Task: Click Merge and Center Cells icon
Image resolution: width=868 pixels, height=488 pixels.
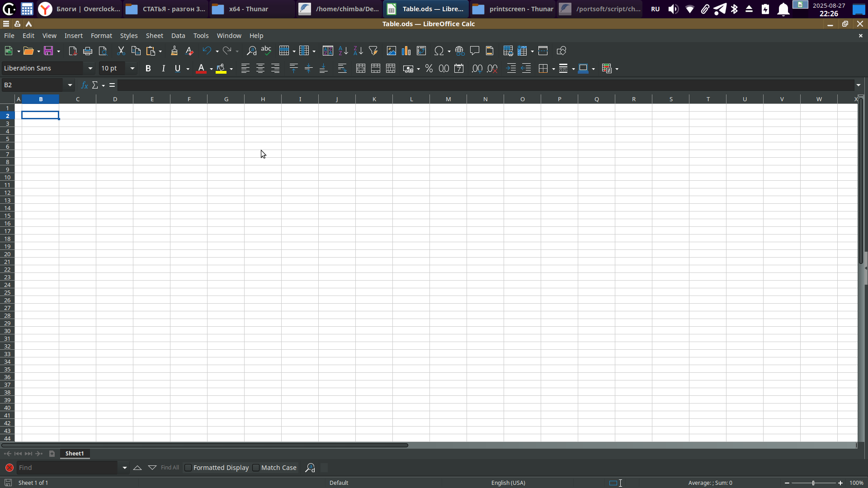Action: 360,69
